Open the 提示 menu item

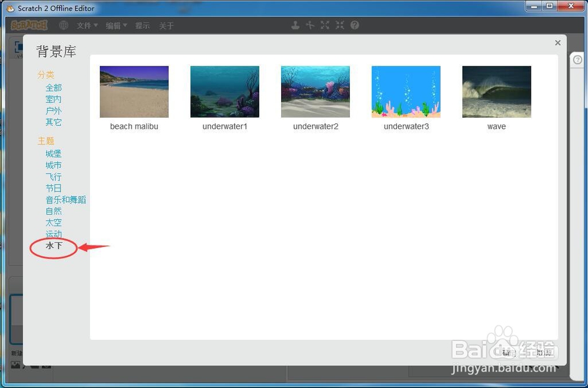(x=142, y=25)
